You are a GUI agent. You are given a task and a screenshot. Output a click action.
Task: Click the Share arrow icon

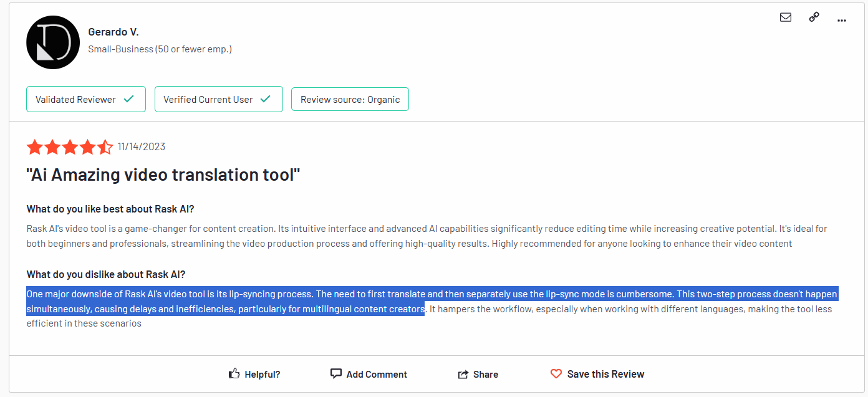pyautogui.click(x=463, y=374)
